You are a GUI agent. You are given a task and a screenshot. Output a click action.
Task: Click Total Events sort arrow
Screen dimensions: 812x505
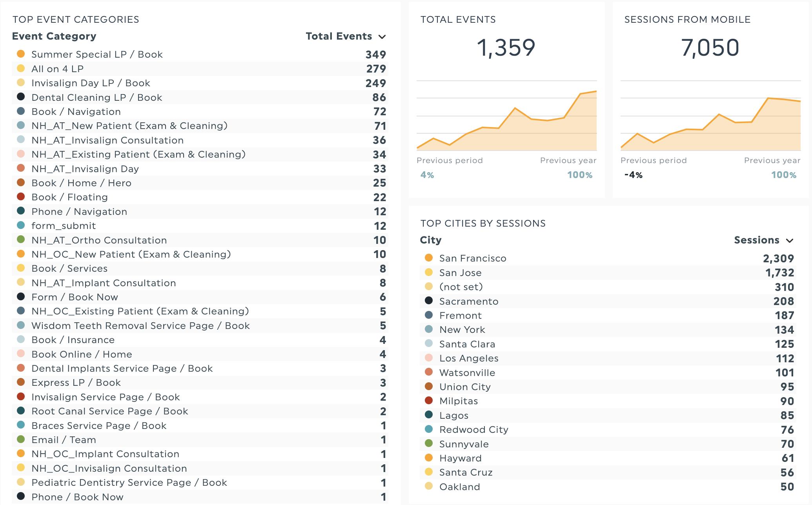pyautogui.click(x=382, y=37)
